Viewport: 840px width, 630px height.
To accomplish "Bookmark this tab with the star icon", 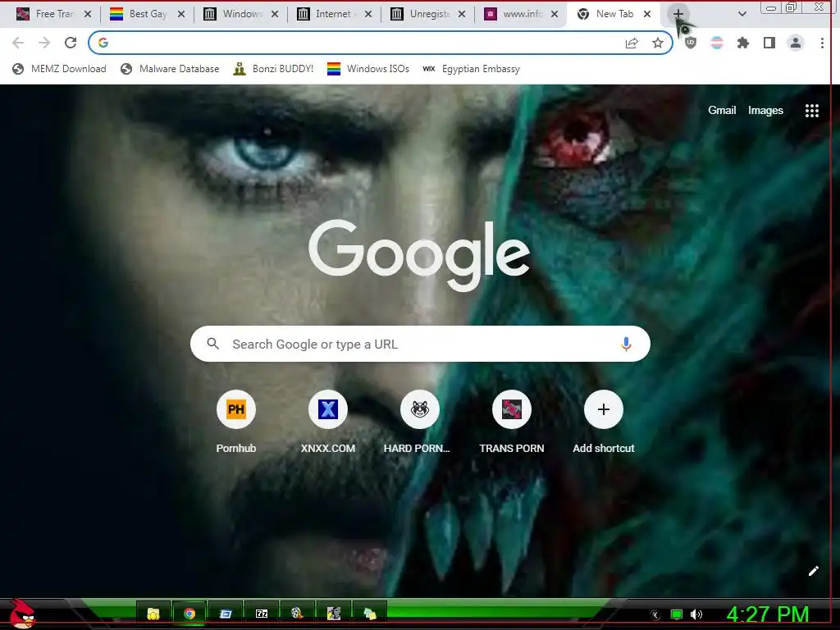I will tap(658, 43).
